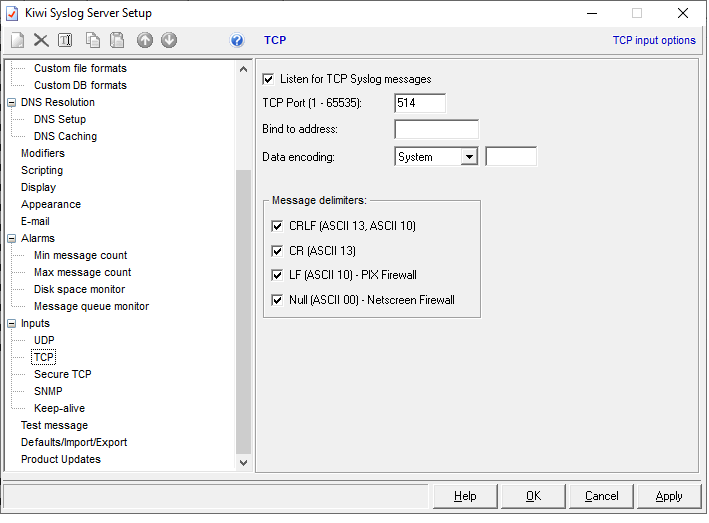This screenshot has height=523, width=709.
Task: Click the Bind to address field
Action: pos(437,129)
